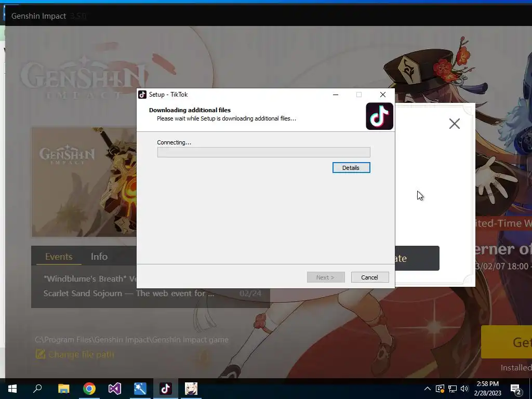
Task: Click the edit icon beside Change file path
Action: pyautogui.click(x=40, y=354)
